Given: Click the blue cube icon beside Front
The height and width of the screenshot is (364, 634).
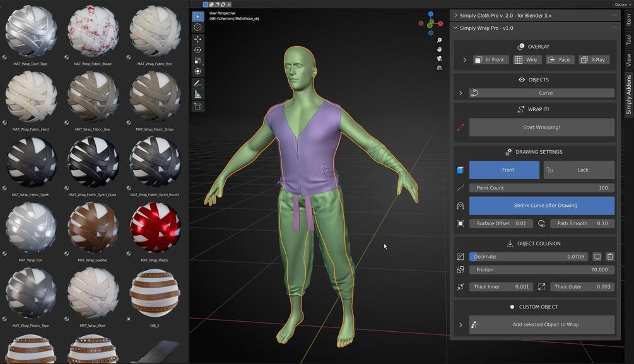Looking at the screenshot, I should click(460, 170).
